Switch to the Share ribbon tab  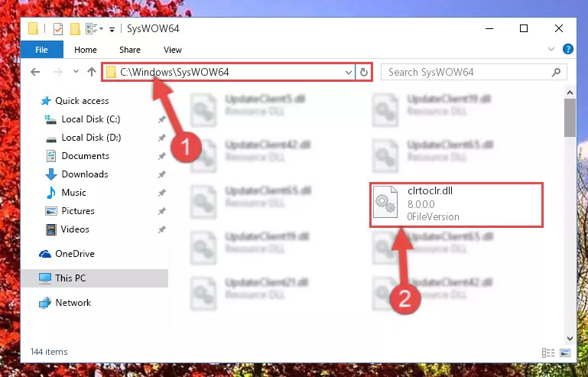click(130, 50)
